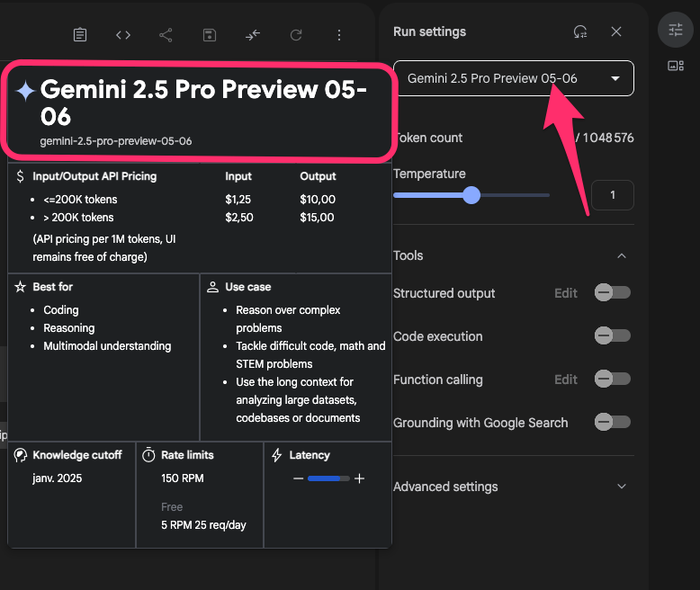Open the prompt gallery icon below sliders
This screenshot has width=700, height=590.
tap(676, 66)
